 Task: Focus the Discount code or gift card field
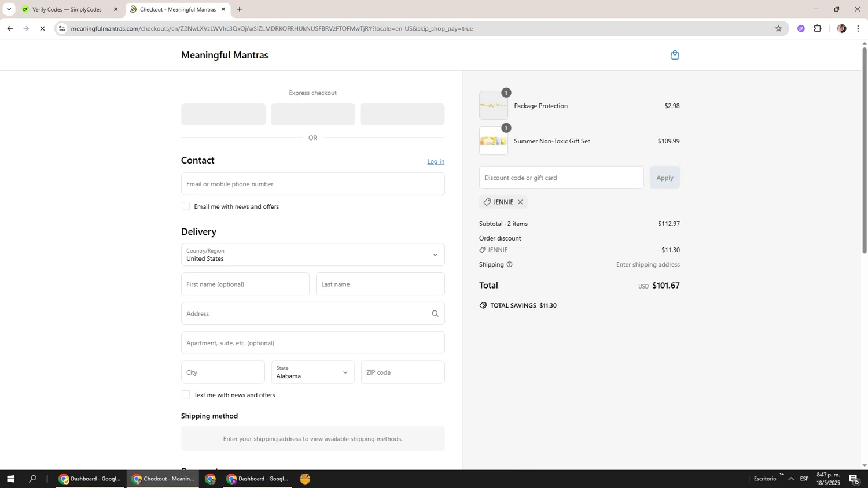(x=561, y=178)
